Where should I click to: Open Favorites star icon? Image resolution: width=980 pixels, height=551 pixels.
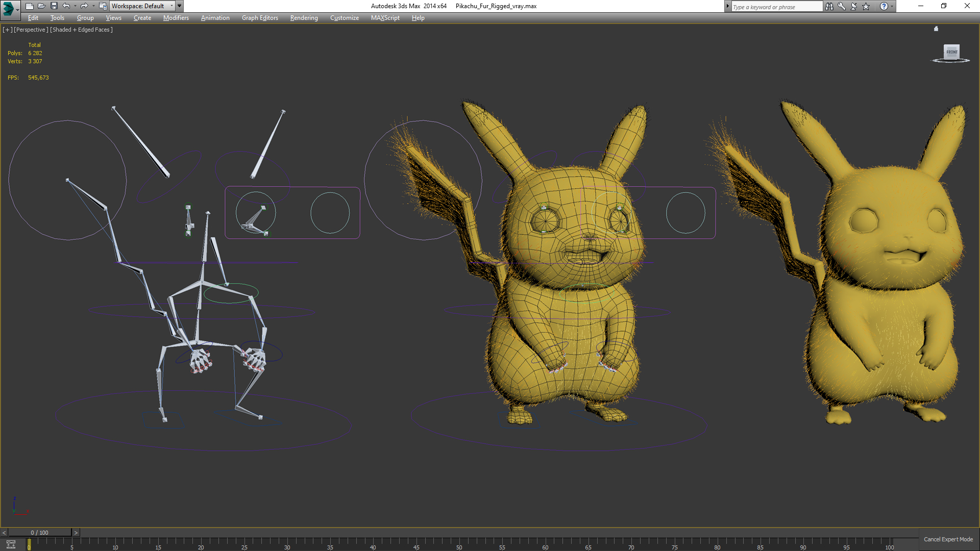(x=866, y=6)
